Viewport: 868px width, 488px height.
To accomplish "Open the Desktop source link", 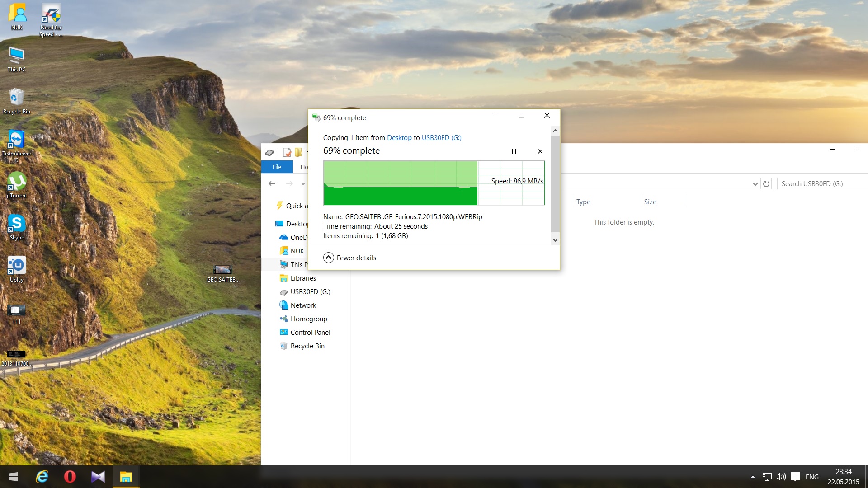I will [x=399, y=138].
